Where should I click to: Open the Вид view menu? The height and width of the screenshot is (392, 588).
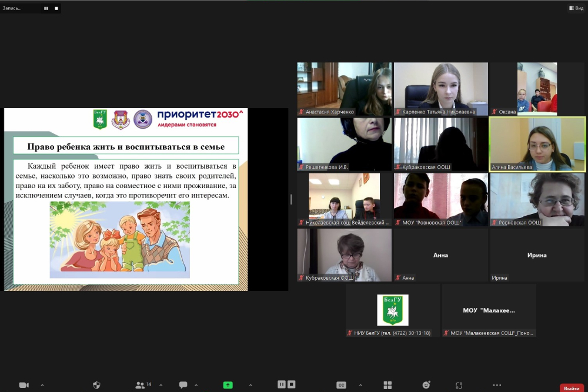click(x=575, y=8)
